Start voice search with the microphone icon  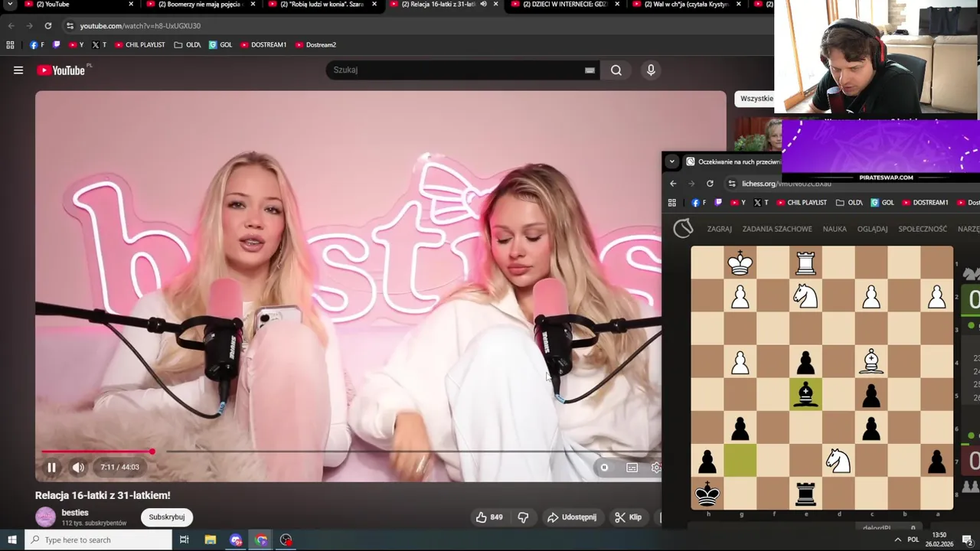point(651,70)
